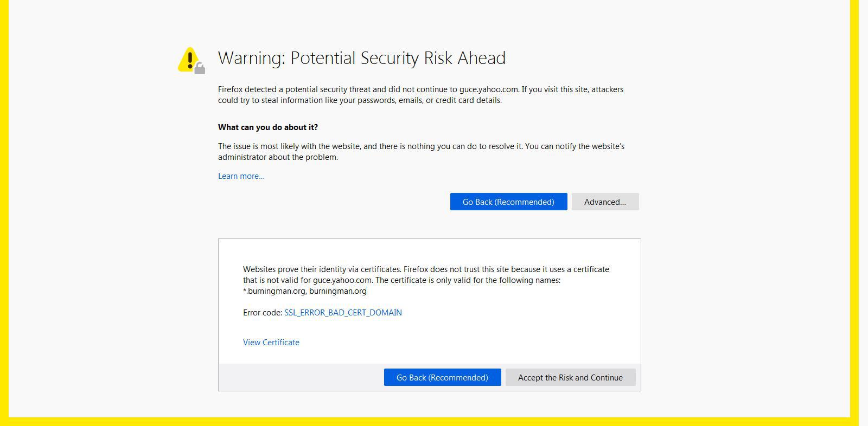The image size is (868, 426).
Task: Click the *.burningman.org certificate names line
Action: [305, 291]
